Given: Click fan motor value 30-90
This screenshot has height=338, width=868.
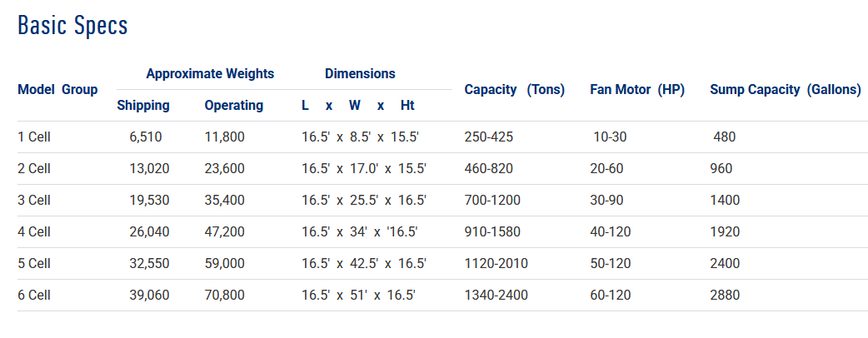Looking at the screenshot, I should pyautogui.click(x=608, y=200).
